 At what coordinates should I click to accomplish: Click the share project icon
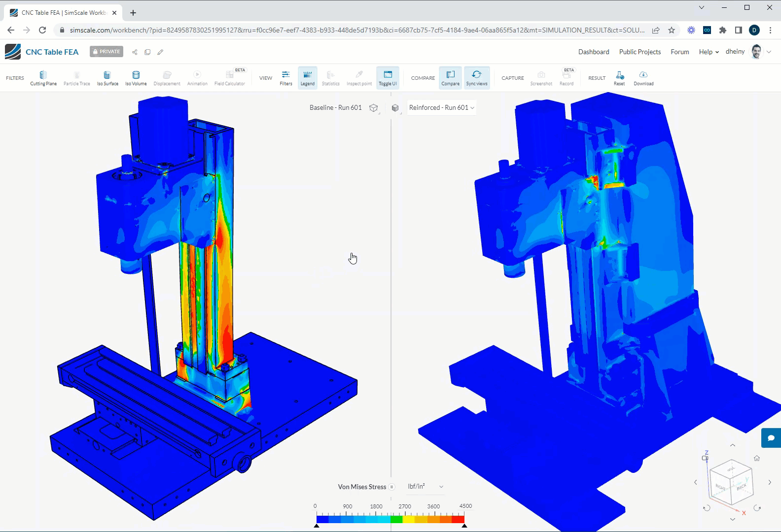pyautogui.click(x=135, y=52)
